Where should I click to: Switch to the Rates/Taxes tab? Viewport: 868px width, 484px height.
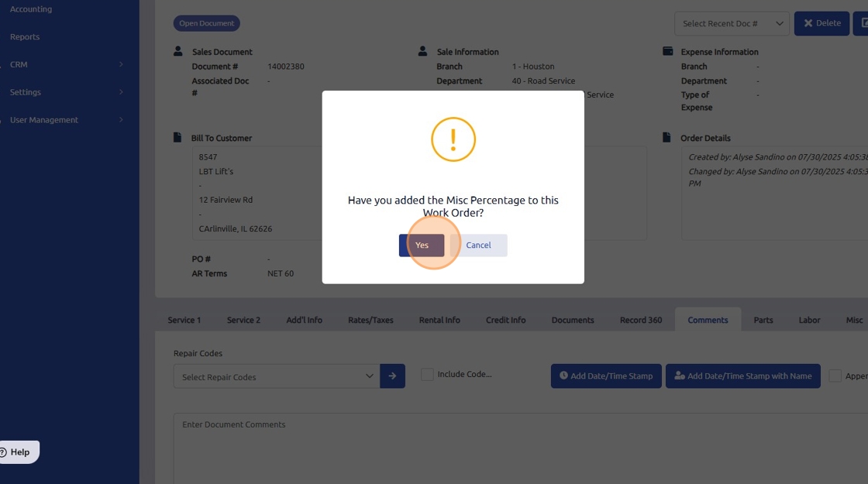click(370, 320)
